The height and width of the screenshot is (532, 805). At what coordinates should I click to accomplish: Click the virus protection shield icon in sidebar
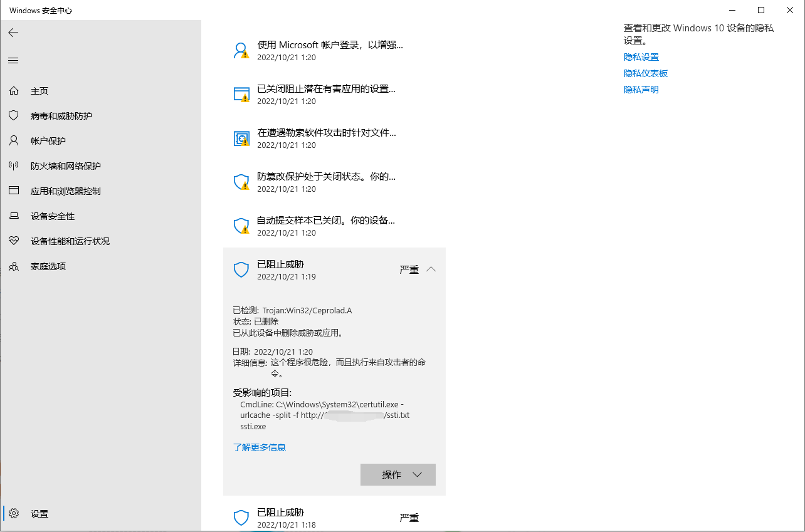pos(13,116)
